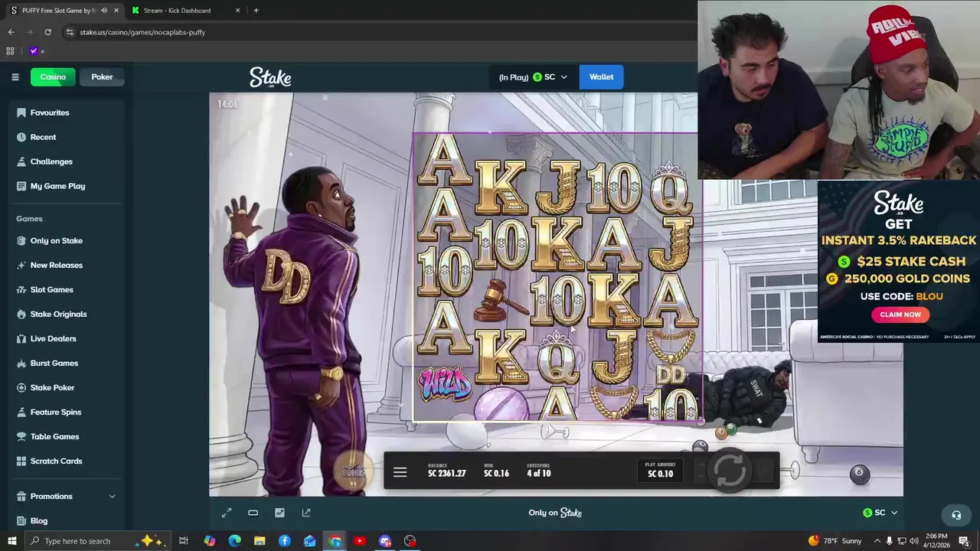Screen dimensions: 980x551
Task: Open the Stake sidebar hamburger menu
Action: pyautogui.click(x=15, y=77)
